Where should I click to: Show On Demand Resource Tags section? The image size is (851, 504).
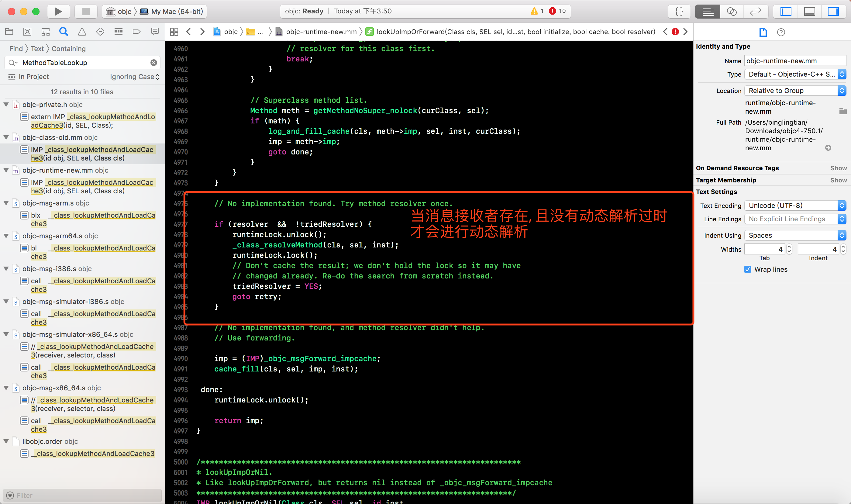[x=838, y=168]
